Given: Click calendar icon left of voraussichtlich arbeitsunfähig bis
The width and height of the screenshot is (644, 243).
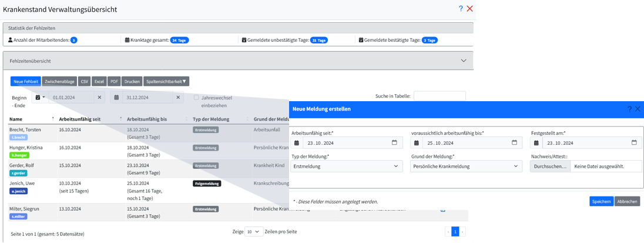Looking at the screenshot, I should (417, 142).
